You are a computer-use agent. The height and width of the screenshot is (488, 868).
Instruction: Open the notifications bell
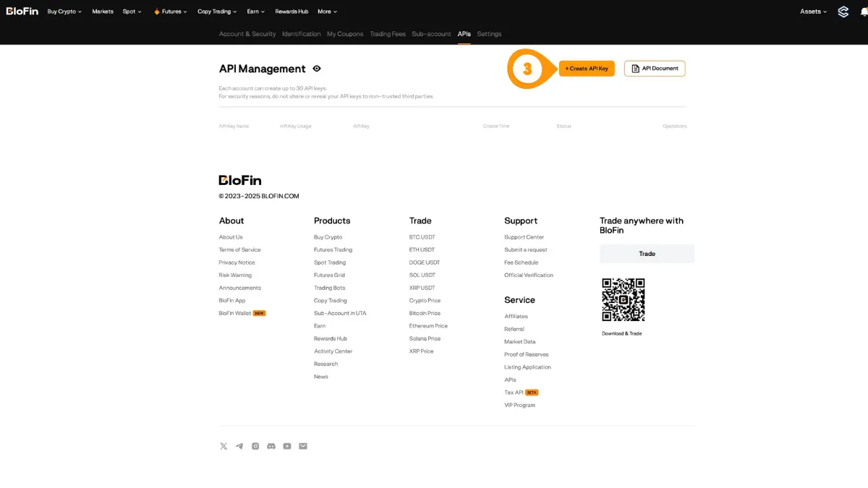(864, 12)
